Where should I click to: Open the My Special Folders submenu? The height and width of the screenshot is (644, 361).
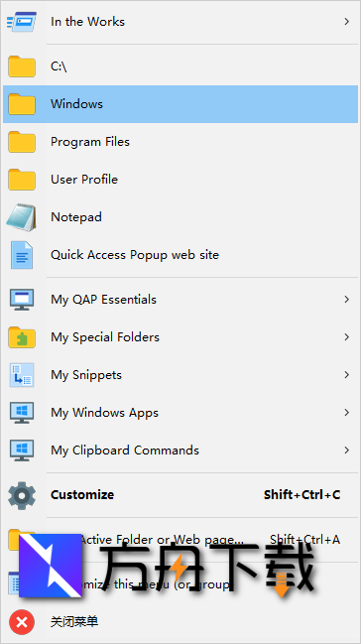tap(180, 337)
